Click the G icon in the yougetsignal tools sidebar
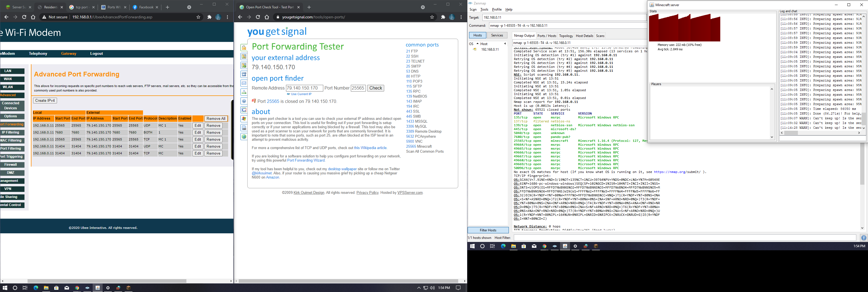This screenshot has width=868, height=292. tap(244, 110)
